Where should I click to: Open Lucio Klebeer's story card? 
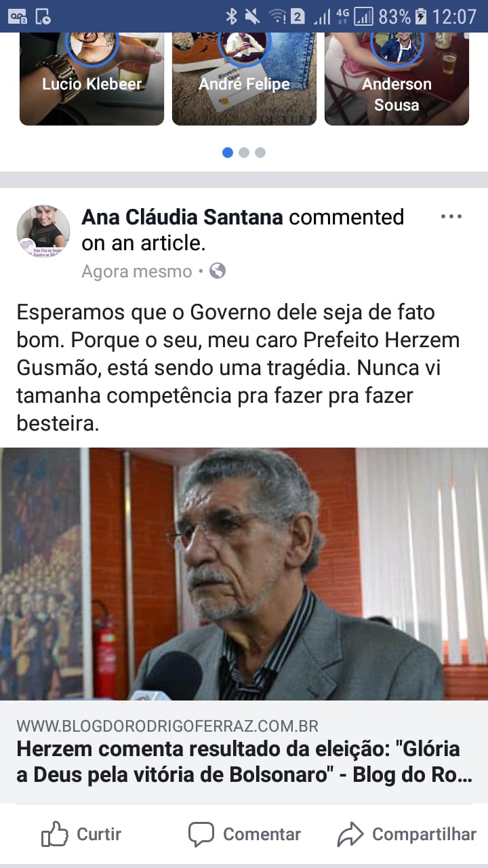click(92, 79)
